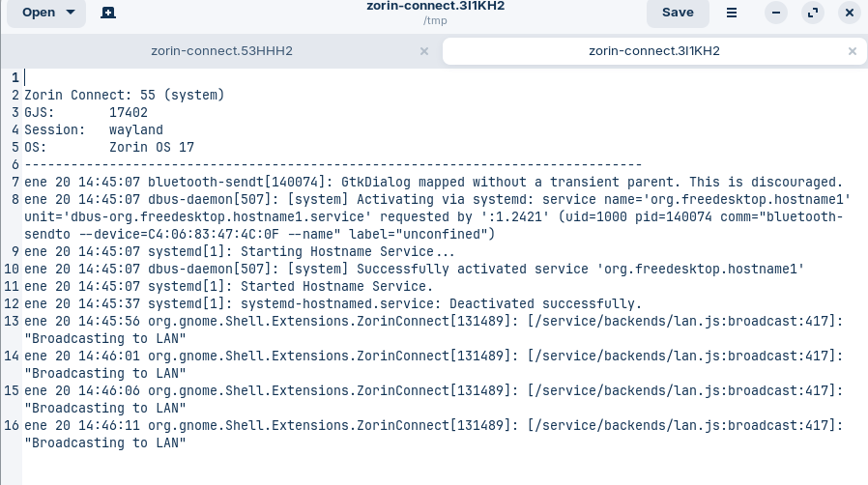868x485 pixels.
Task: Click 'Deactivated successfully.' text
Action: 545,303
